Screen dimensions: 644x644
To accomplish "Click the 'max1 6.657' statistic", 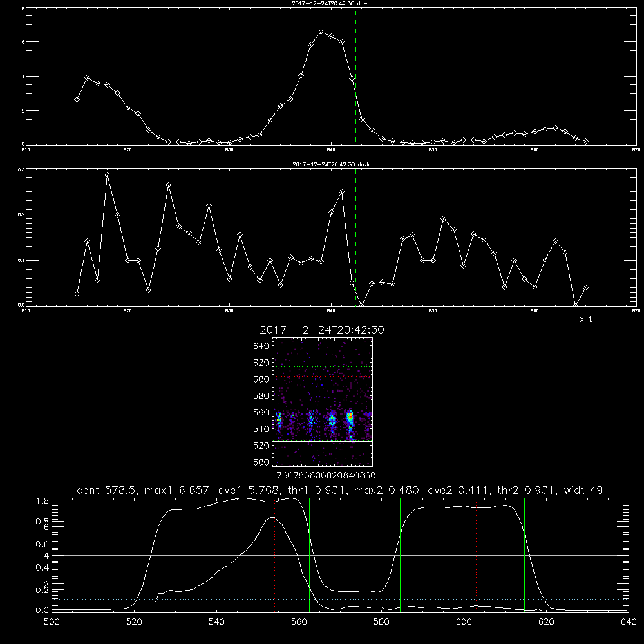I will pyautogui.click(x=175, y=490).
